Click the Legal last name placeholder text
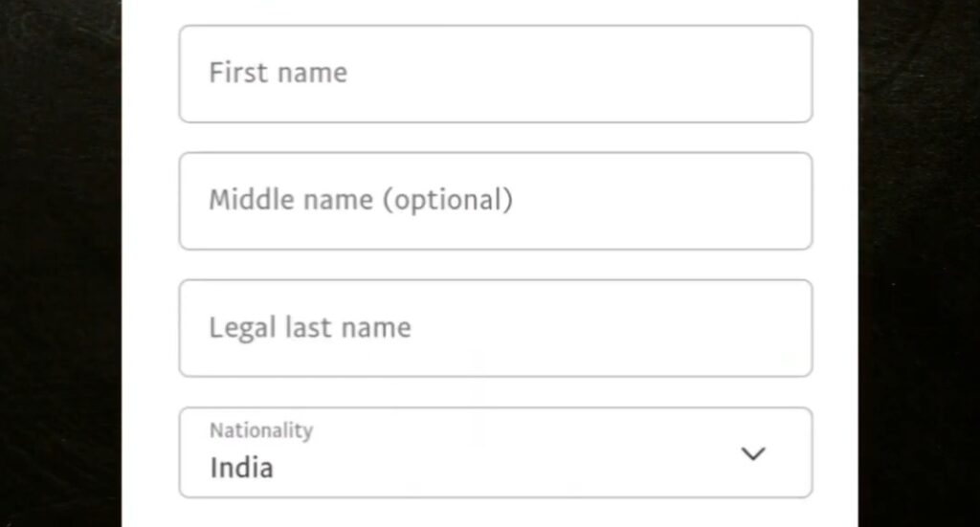The height and width of the screenshot is (527, 980). 310,328
